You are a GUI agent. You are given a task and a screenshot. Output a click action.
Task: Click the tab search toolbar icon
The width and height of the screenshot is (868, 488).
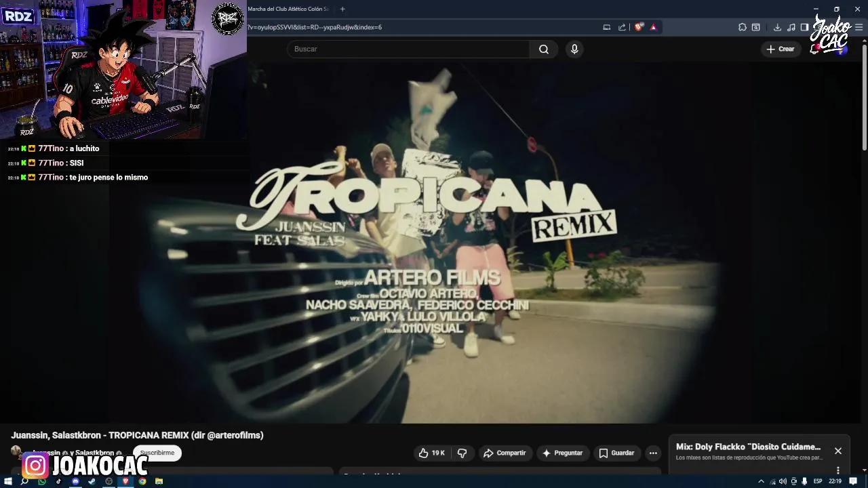756,27
